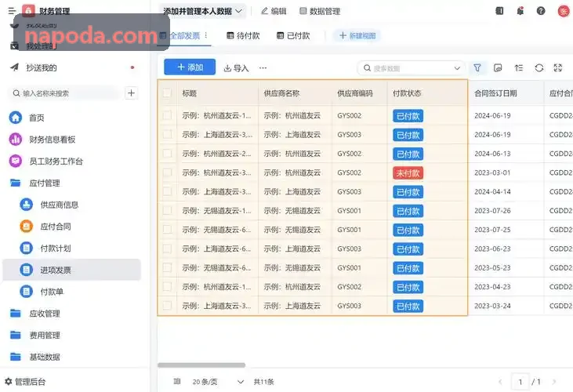573x392 pixels.
Task: Check the 未付款 row dated 2023-03-01
Action: point(167,172)
